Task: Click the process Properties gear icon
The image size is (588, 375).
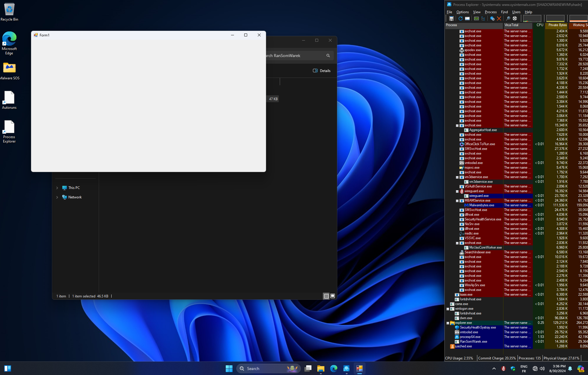Action: click(492, 19)
